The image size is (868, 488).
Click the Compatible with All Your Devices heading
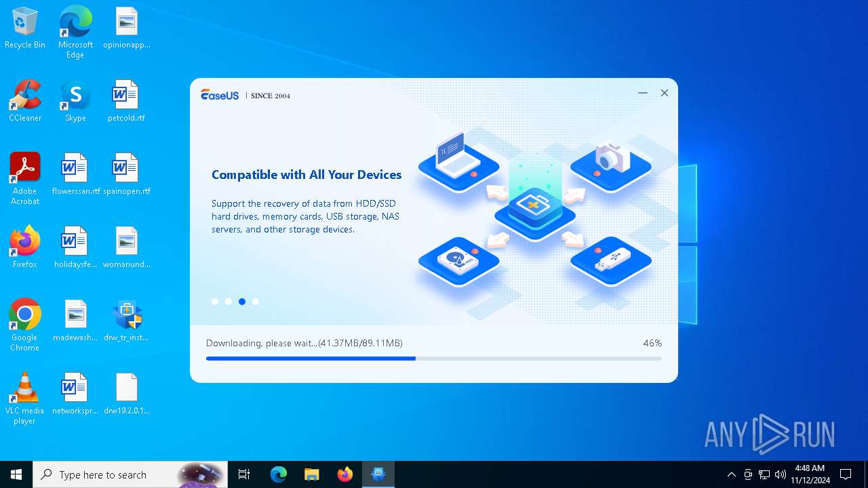(x=307, y=175)
